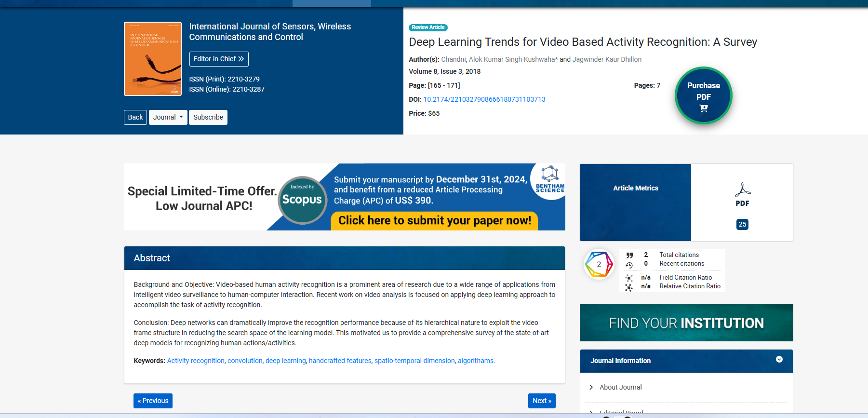Click the Scopus indexed badge

(x=302, y=200)
